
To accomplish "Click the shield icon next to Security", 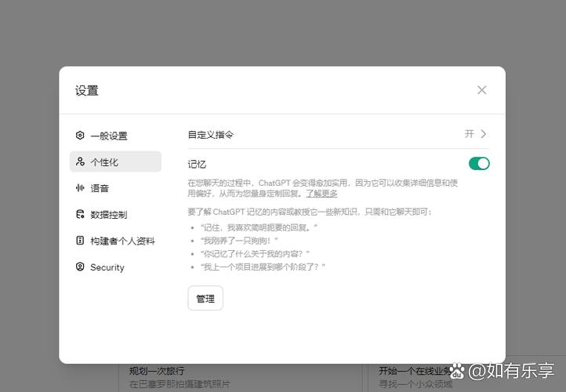I will point(80,267).
